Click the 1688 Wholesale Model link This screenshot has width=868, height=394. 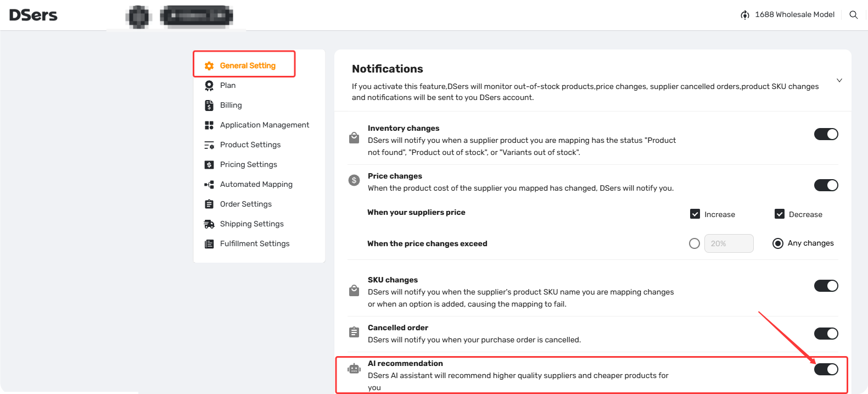click(794, 15)
